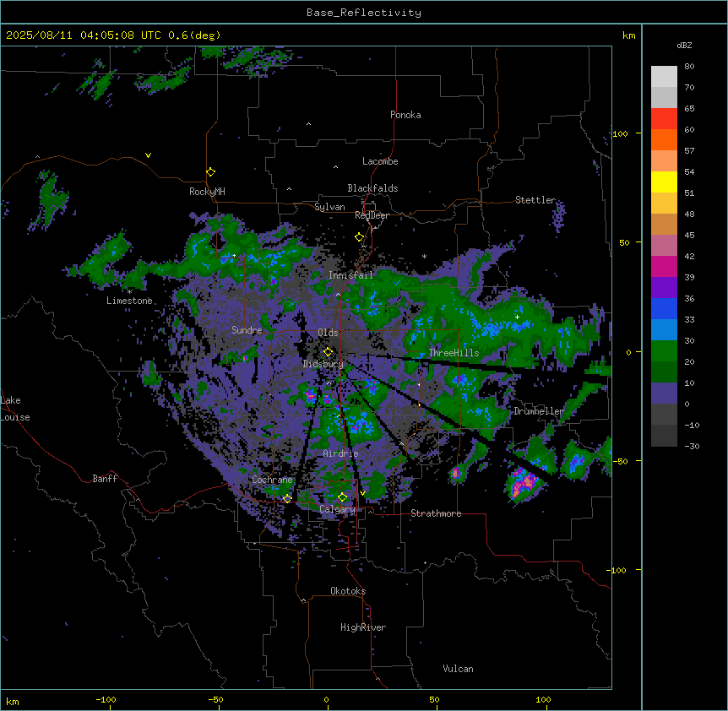Click the Stettler city label

coord(535,200)
